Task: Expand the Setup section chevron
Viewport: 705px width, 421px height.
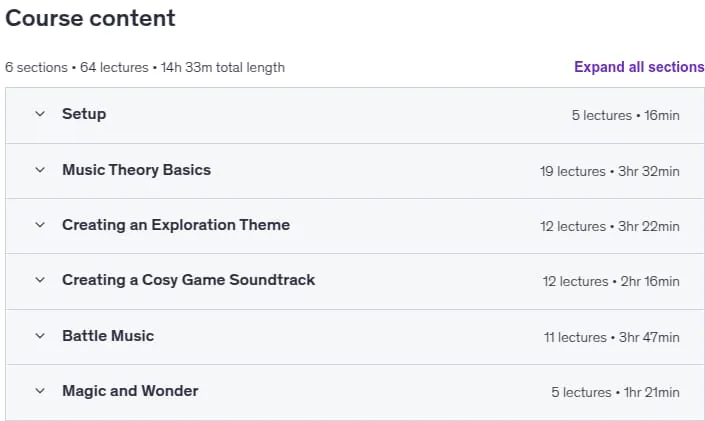Action: (x=40, y=114)
